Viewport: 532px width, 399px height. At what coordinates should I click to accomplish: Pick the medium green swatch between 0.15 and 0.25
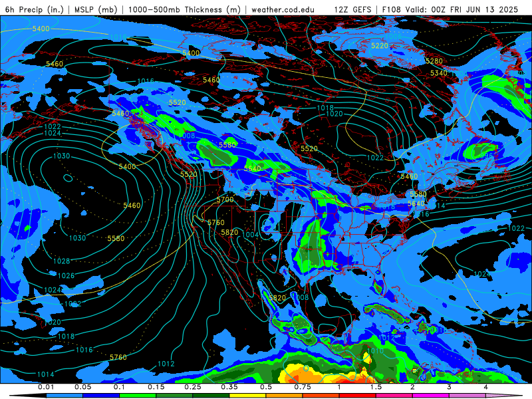pyautogui.click(x=174, y=396)
